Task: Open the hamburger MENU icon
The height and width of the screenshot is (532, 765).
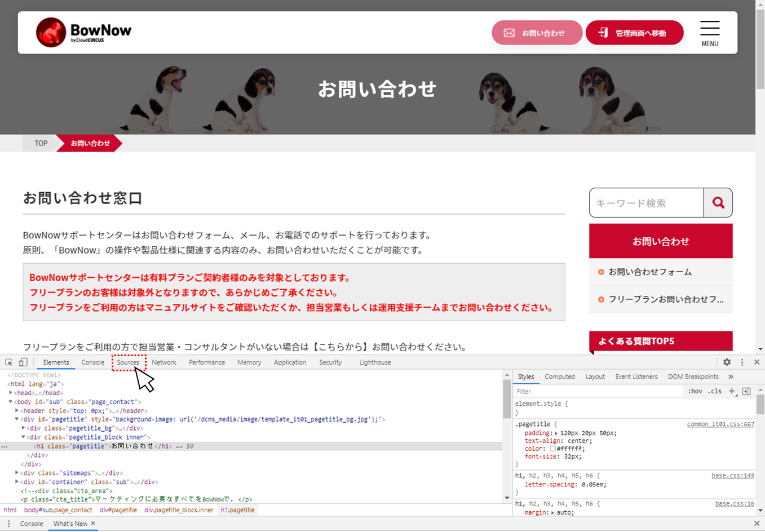Action: point(710,34)
